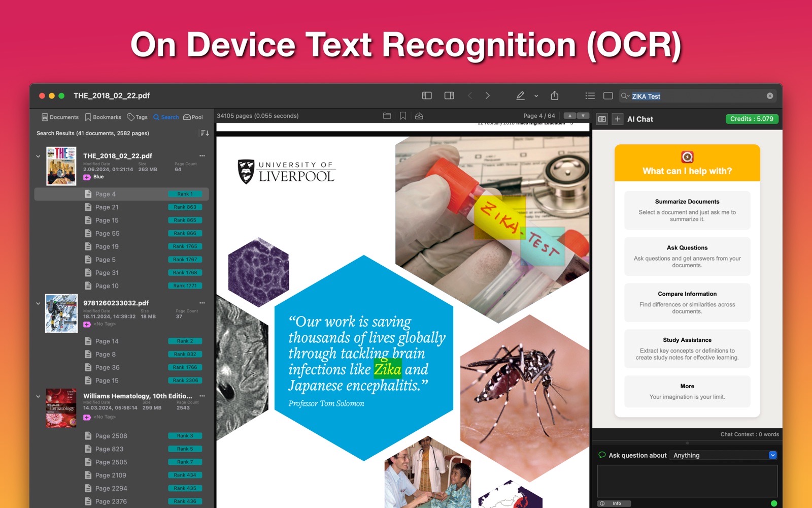The width and height of the screenshot is (812, 508).
Task: Toggle the left sidebar panel icon
Action: pos(427,96)
